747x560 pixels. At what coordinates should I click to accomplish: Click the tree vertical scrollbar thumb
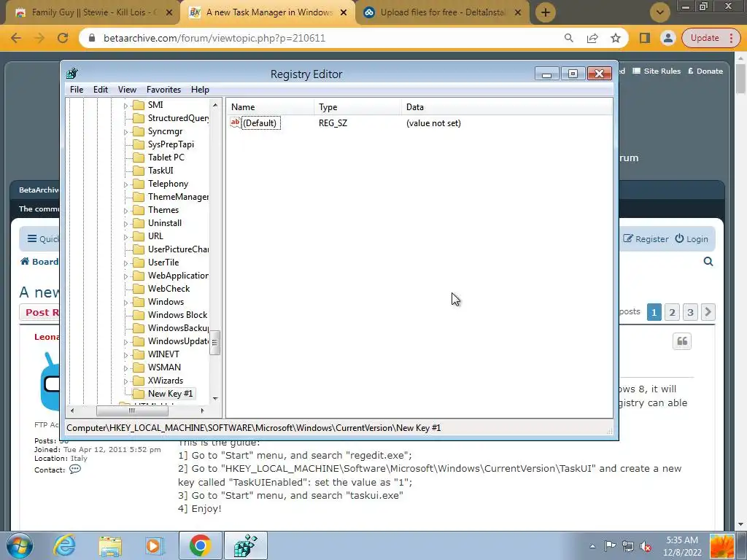[x=215, y=343]
